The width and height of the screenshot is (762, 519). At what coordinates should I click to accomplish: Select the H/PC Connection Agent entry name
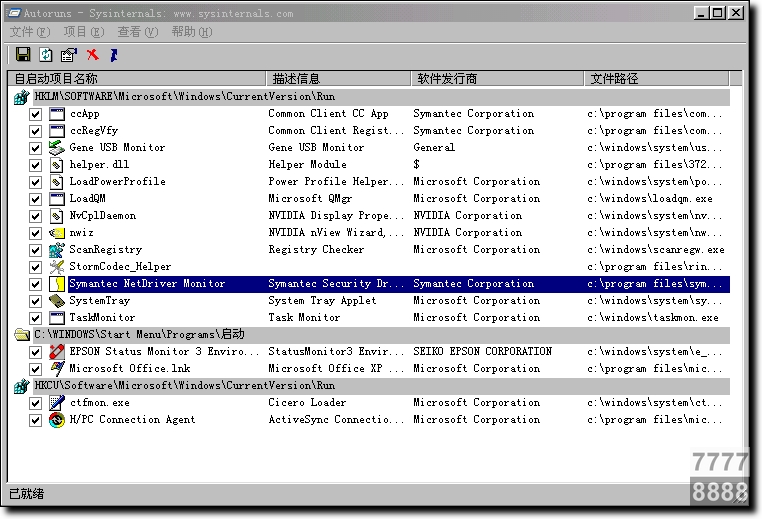pos(132,419)
